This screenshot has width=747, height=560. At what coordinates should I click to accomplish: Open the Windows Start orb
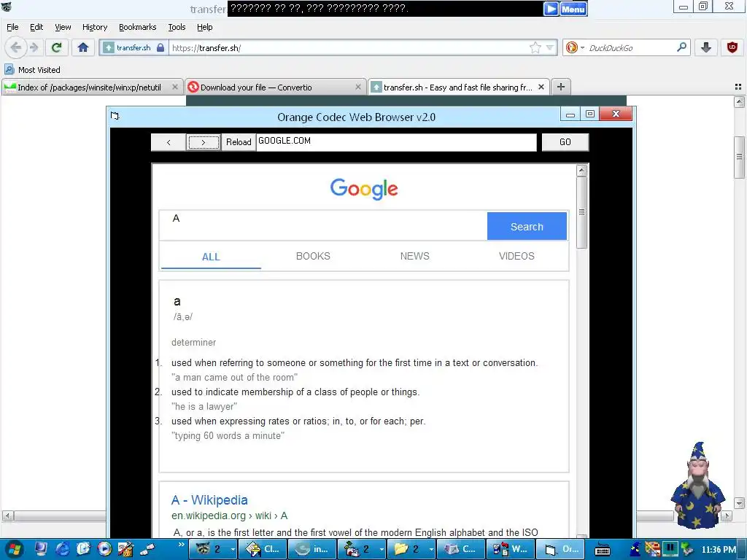(15, 549)
